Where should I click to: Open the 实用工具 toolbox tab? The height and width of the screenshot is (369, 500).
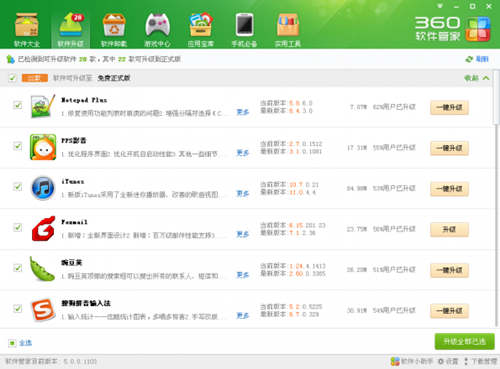tap(288, 30)
